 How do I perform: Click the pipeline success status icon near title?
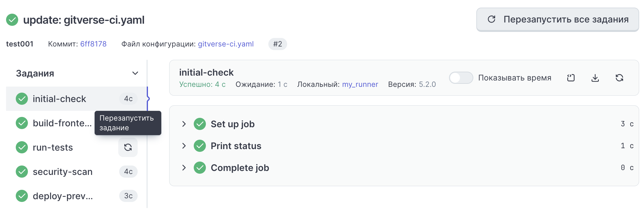coord(12,20)
